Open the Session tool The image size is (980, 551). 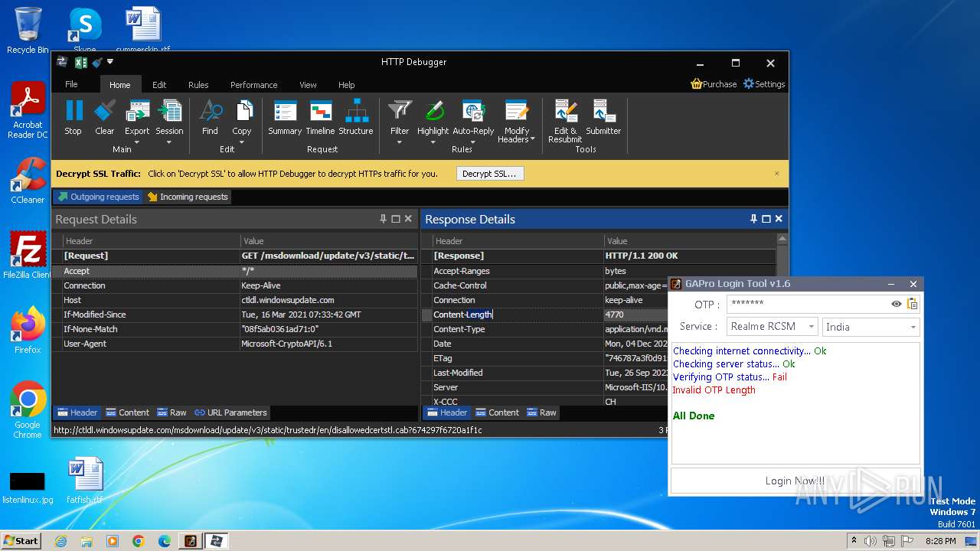click(169, 112)
